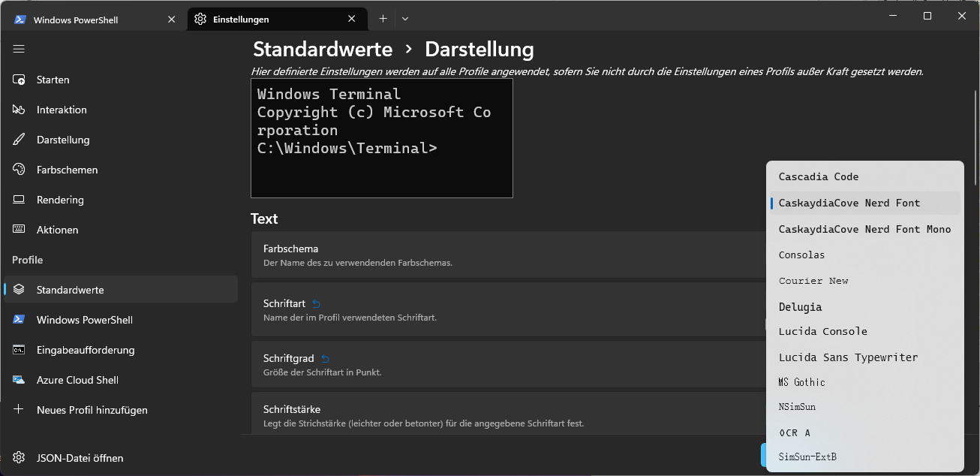Image resolution: width=980 pixels, height=476 pixels.
Task: Select the Darstellung brush icon
Action: 19,140
